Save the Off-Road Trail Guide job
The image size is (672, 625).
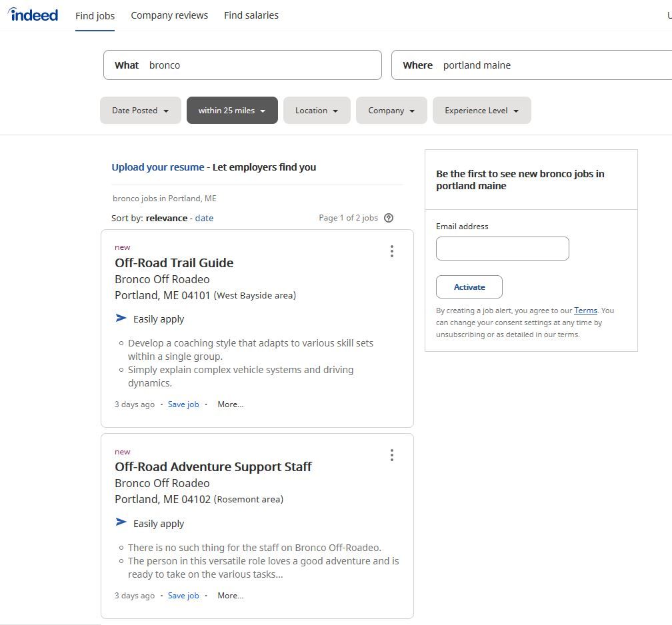tap(183, 404)
